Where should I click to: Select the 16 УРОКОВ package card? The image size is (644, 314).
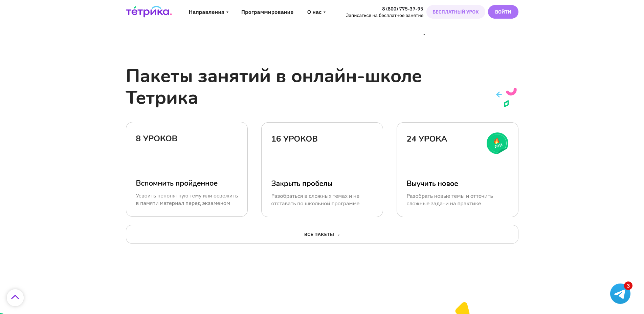point(322,169)
